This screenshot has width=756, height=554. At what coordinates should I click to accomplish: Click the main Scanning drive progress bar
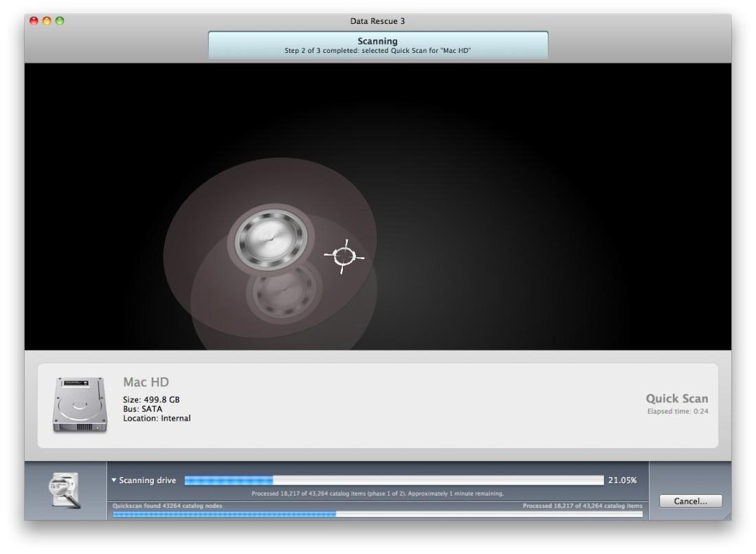point(394,480)
